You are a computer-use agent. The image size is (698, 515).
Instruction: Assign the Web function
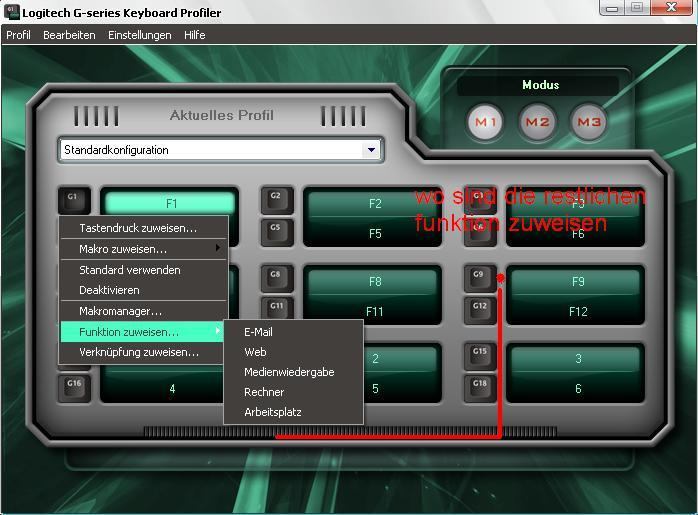(294, 352)
